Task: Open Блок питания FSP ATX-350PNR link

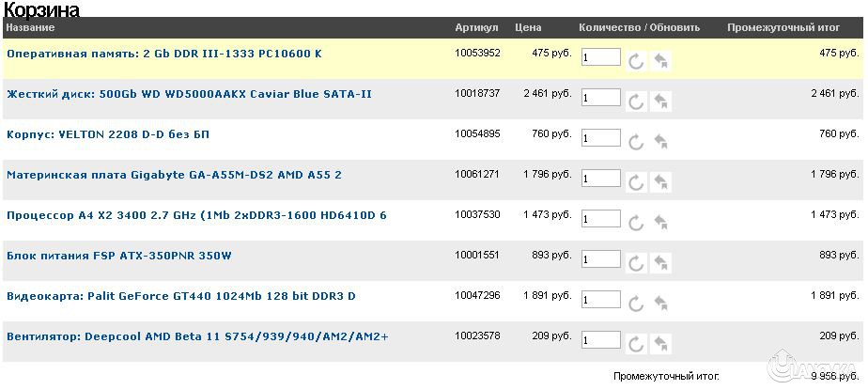Action: (x=119, y=256)
